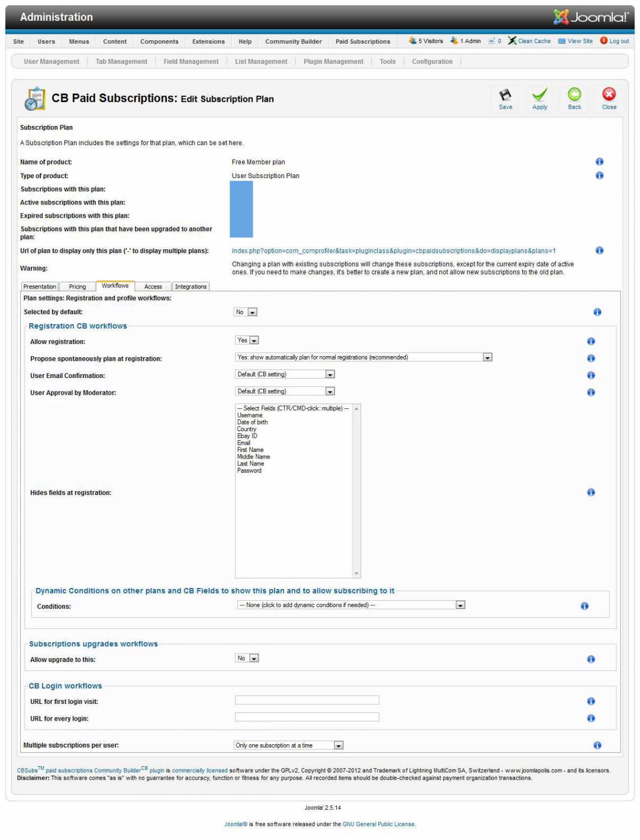Open the Content menu
This screenshot has width=640, height=840.
(x=115, y=41)
